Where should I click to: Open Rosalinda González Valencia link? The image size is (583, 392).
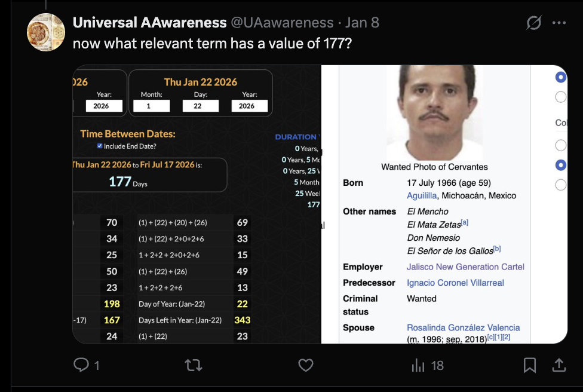tap(464, 327)
